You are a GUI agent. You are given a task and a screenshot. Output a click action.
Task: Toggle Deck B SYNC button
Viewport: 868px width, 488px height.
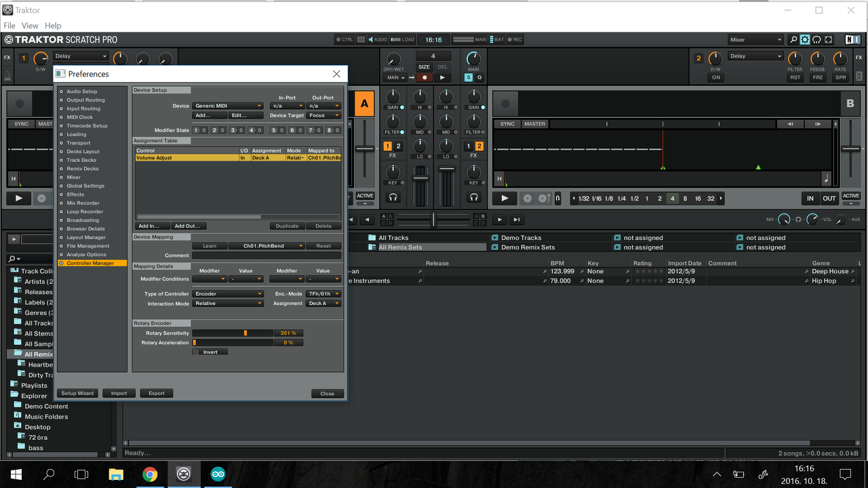[x=507, y=124]
